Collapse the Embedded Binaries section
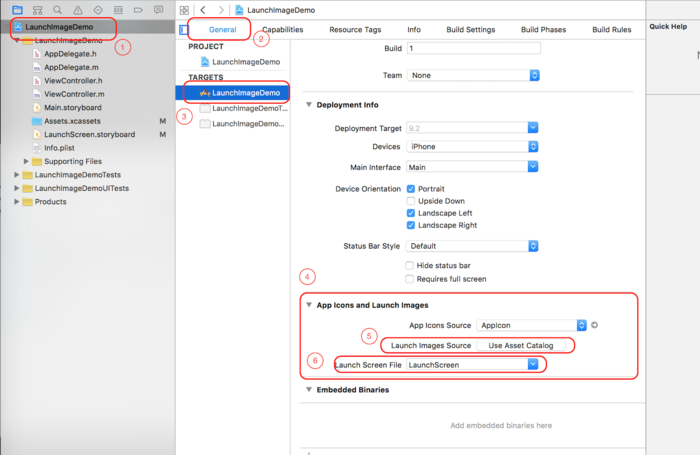Image resolution: width=700 pixels, height=455 pixels. click(308, 389)
